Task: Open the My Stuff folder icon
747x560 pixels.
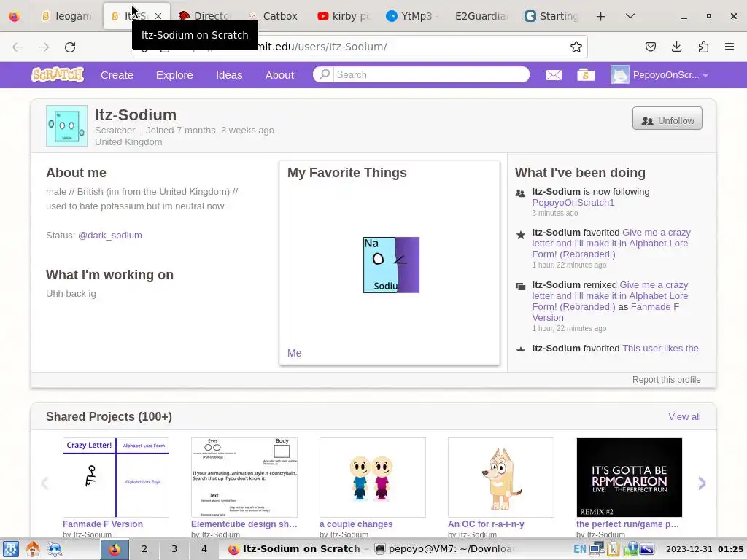Action: pyautogui.click(x=586, y=75)
